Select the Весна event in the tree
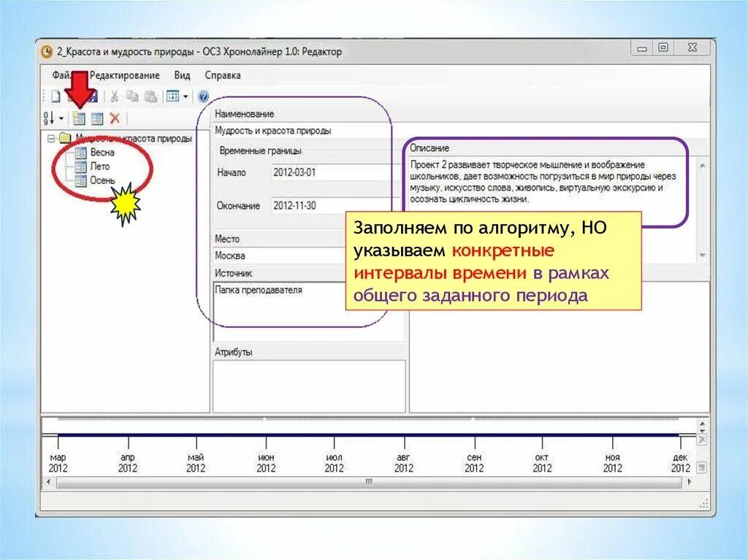 [x=102, y=153]
